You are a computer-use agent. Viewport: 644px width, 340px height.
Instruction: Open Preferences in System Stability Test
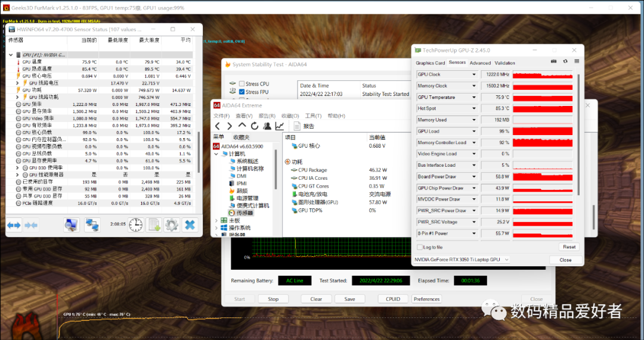point(427,299)
